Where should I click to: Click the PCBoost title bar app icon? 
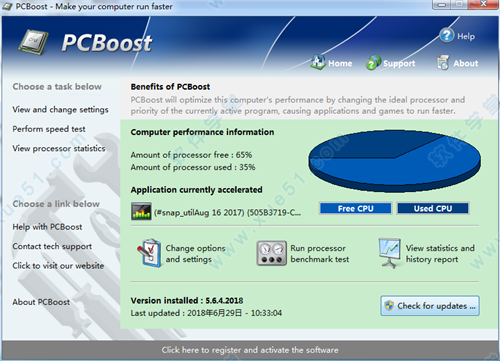(x=7, y=7)
